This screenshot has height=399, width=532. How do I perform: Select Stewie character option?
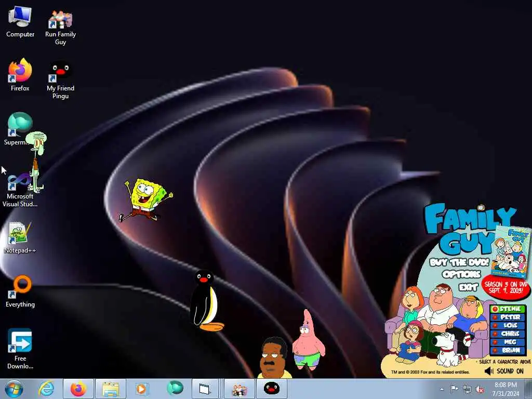[508, 309]
